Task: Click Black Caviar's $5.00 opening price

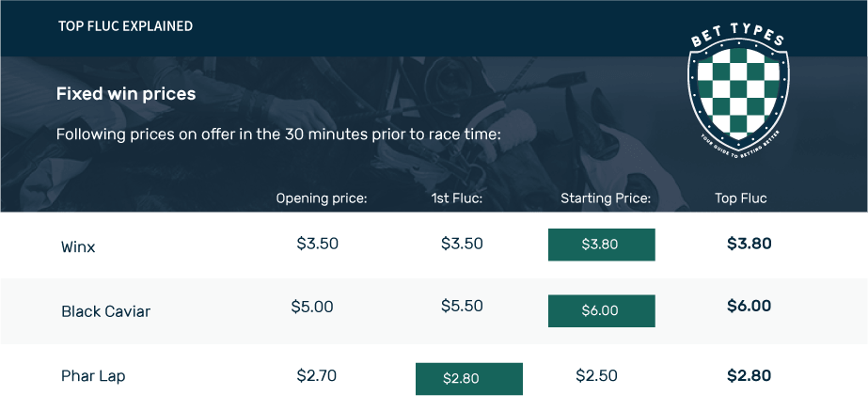Action: click(312, 307)
